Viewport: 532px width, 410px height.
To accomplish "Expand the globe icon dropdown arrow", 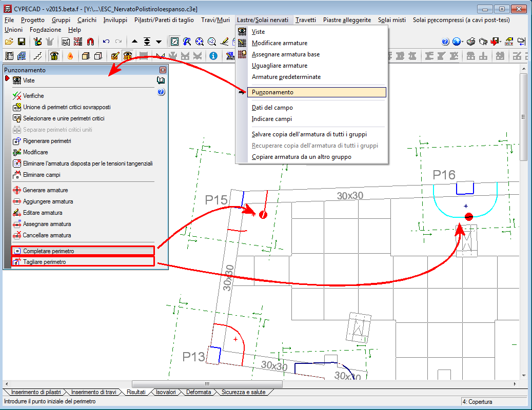I will coord(462,42).
